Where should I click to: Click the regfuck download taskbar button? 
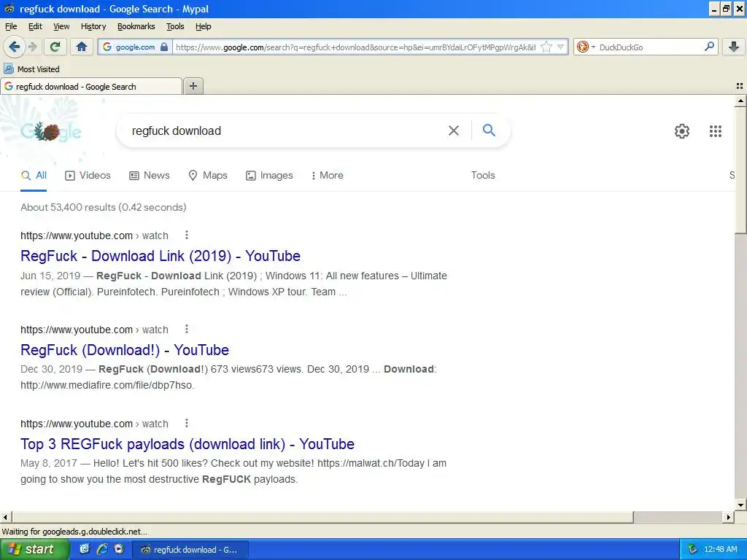point(190,550)
